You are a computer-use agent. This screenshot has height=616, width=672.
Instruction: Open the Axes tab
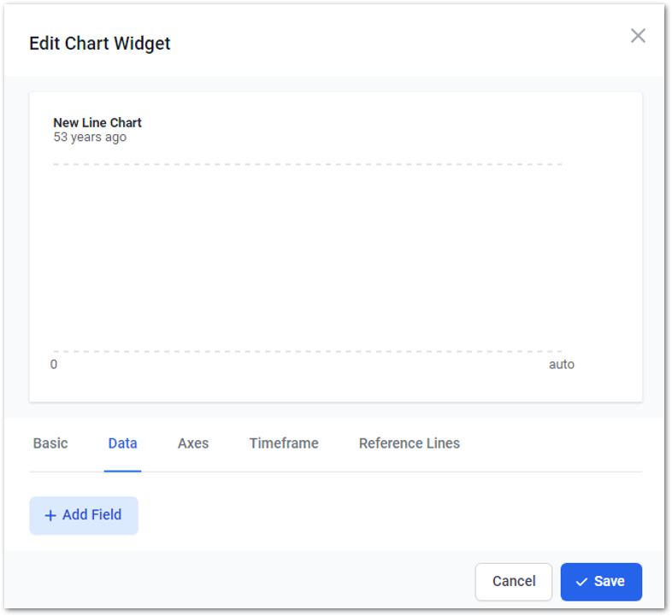click(193, 443)
